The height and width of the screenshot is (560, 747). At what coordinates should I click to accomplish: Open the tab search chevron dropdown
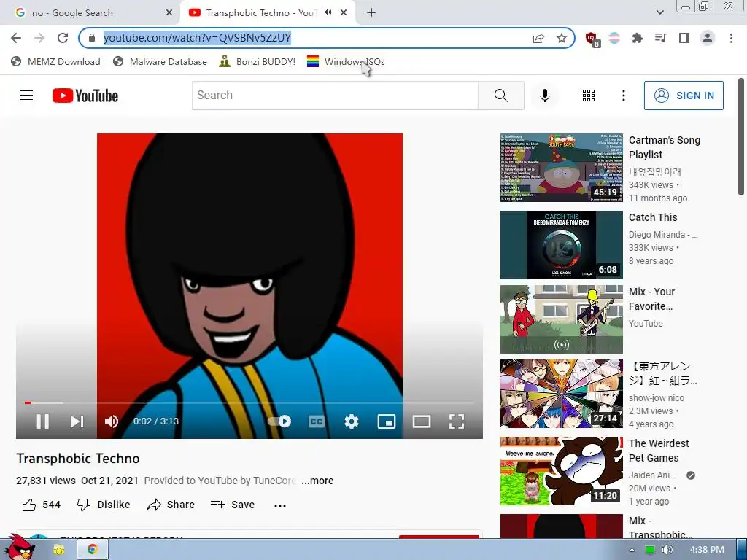[x=659, y=13]
